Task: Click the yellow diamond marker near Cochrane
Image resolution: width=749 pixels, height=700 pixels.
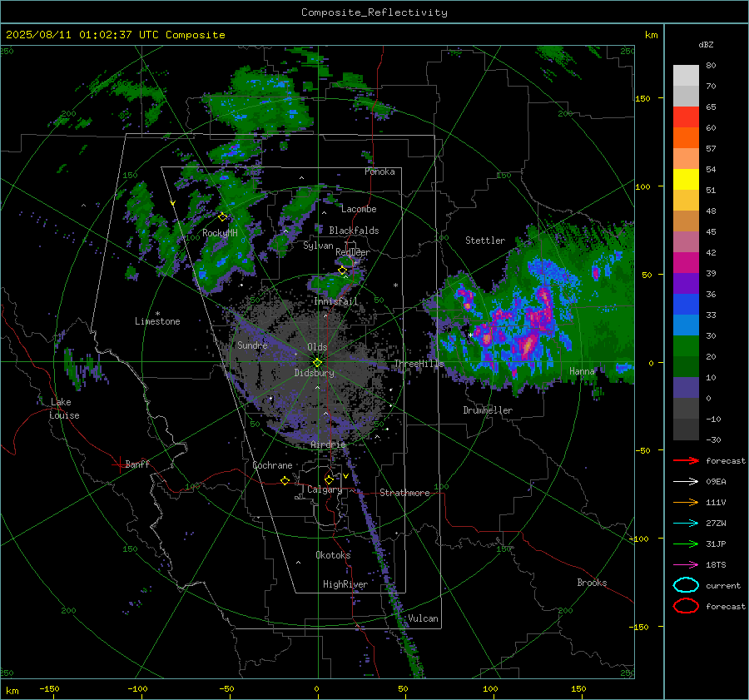Action: 285,480
